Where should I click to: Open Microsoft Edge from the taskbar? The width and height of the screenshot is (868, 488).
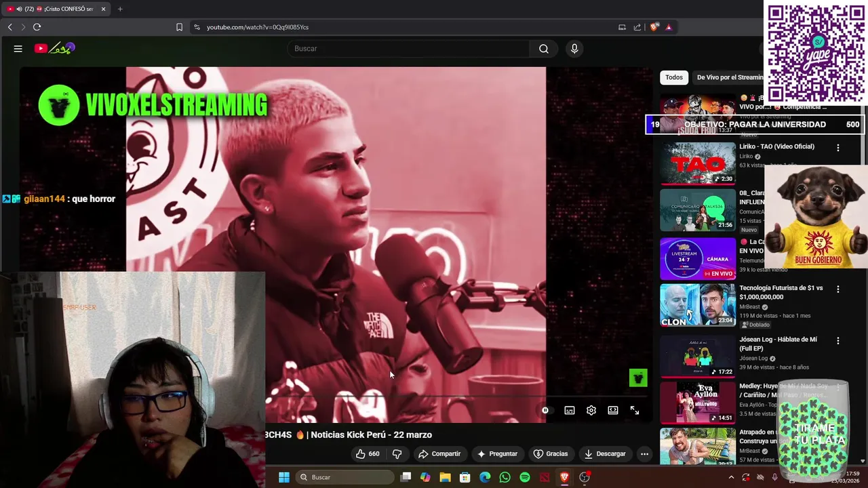485,477
